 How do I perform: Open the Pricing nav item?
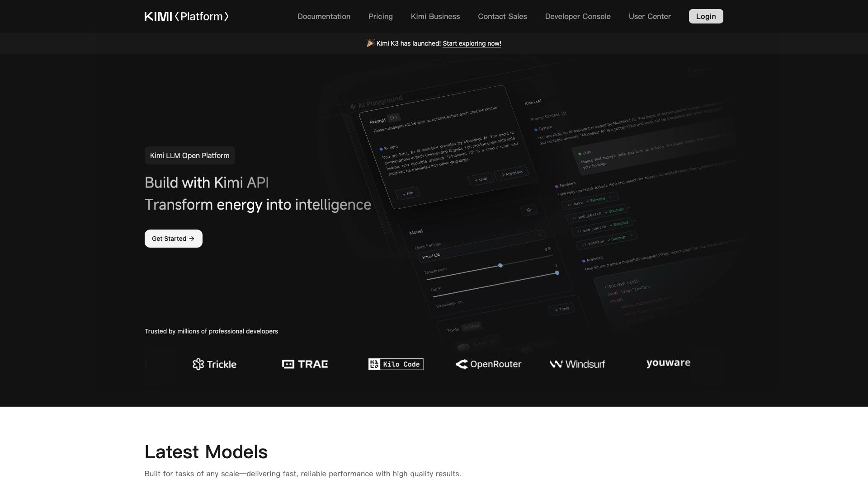pyautogui.click(x=380, y=16)
